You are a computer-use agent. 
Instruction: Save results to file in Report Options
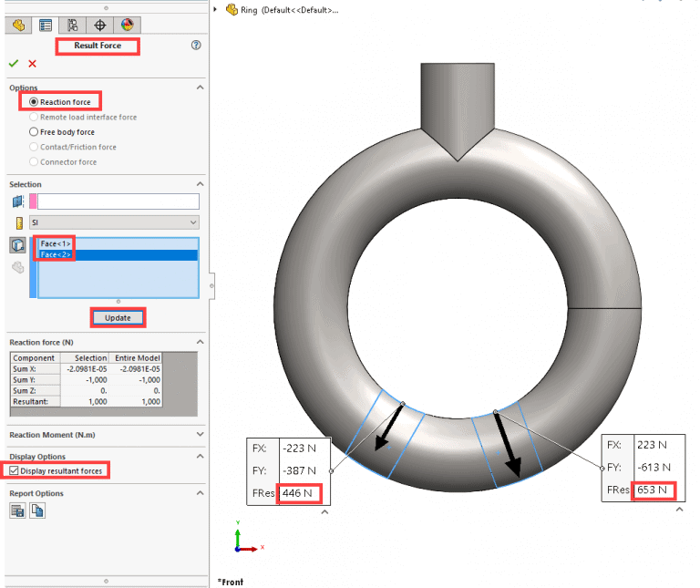[17, 511]
